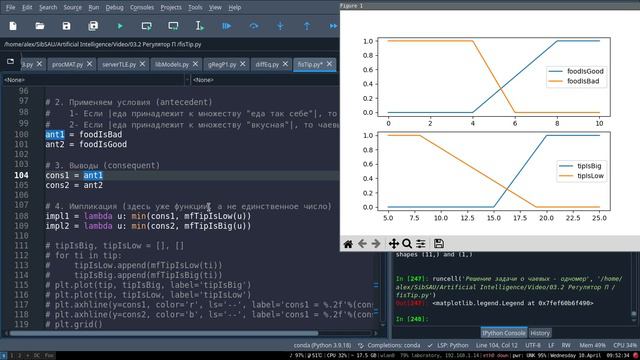Switch to serverTLE.py editor tab
Screen dimensions: 640x360
(x=119, y=64)
